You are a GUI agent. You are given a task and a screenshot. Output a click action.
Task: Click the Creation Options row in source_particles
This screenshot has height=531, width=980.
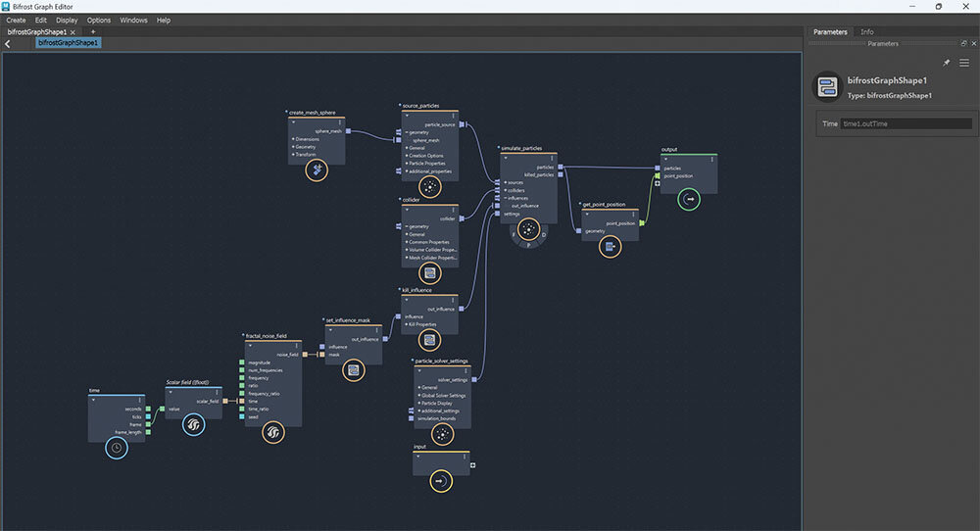425,156
